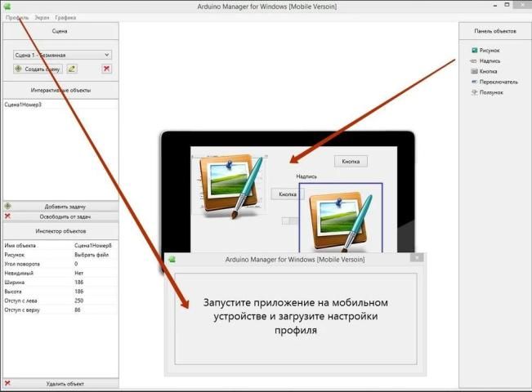Open the Экран menu
The image size is (532, 392).
(42, 17)
